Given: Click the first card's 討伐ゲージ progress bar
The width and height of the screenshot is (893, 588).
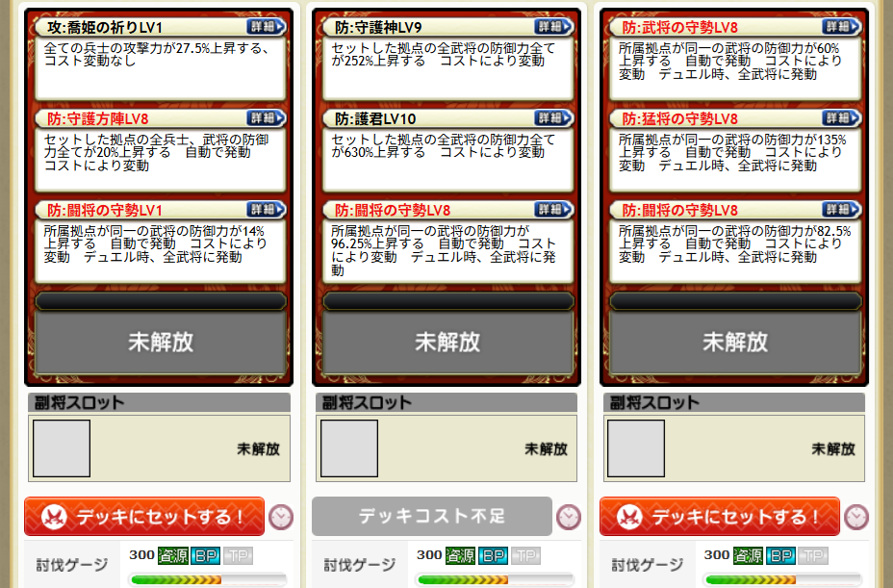Looking at the screenshot, I should tap(208, 580).
